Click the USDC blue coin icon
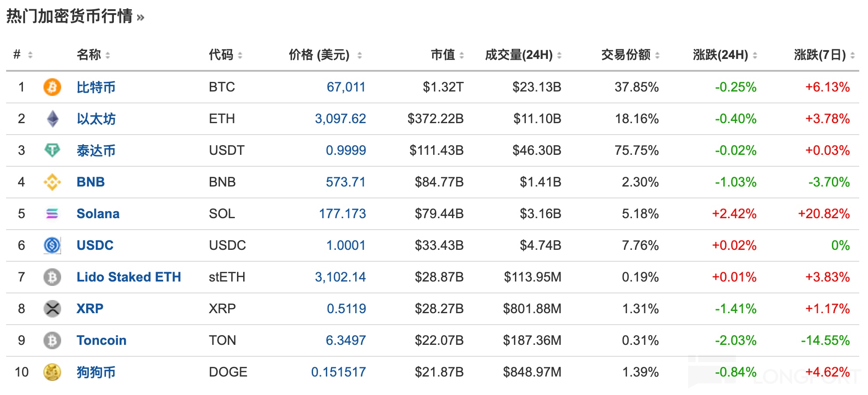The width and height of the screenshot is (868, 395). click(x=52, y=245)
